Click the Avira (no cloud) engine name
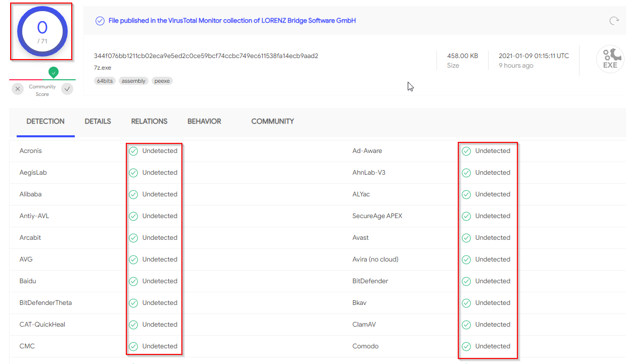Screen dimensions: 626x364 point(375,259)
